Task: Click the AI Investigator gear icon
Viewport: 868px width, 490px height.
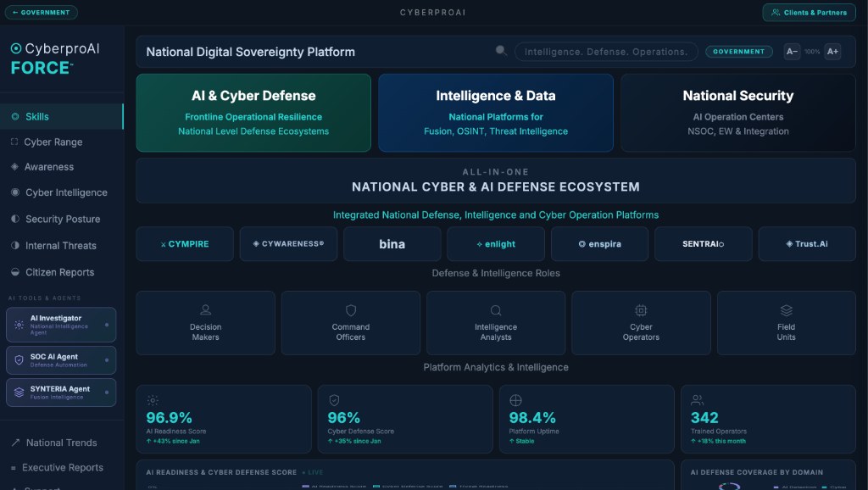Action: coord(19,325)
